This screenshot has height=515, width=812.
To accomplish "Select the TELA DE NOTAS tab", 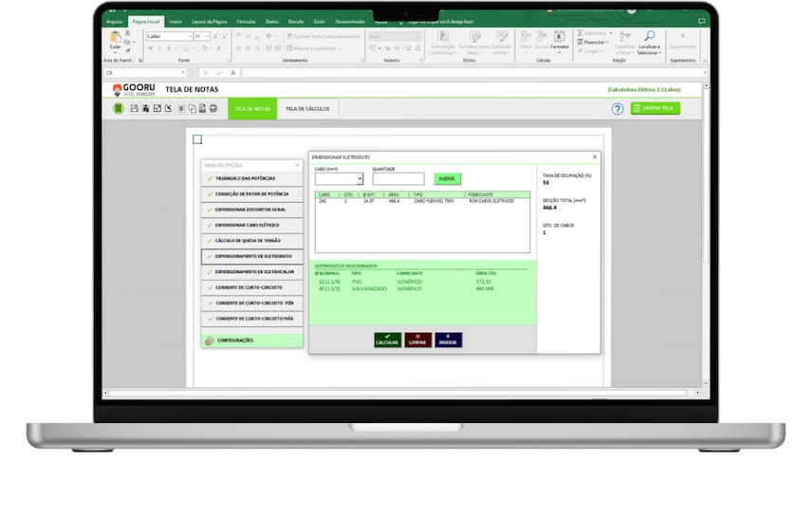I will [252, 109].
